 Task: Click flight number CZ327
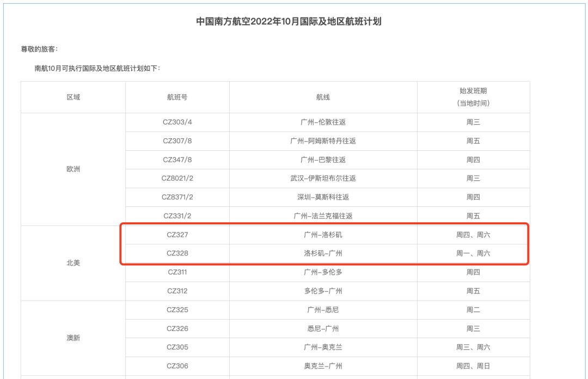[177, 235]
